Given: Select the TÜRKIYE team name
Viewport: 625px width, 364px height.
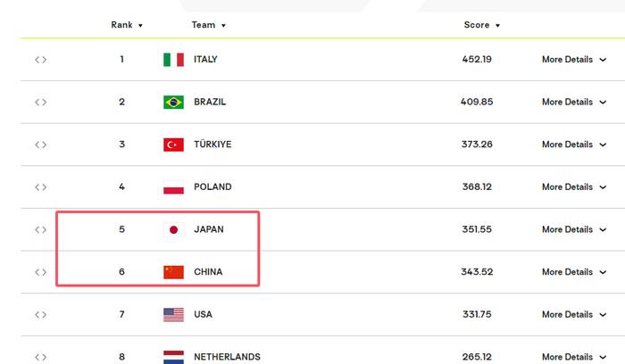Looking at the screenshot, I should [x=212, y=145].
